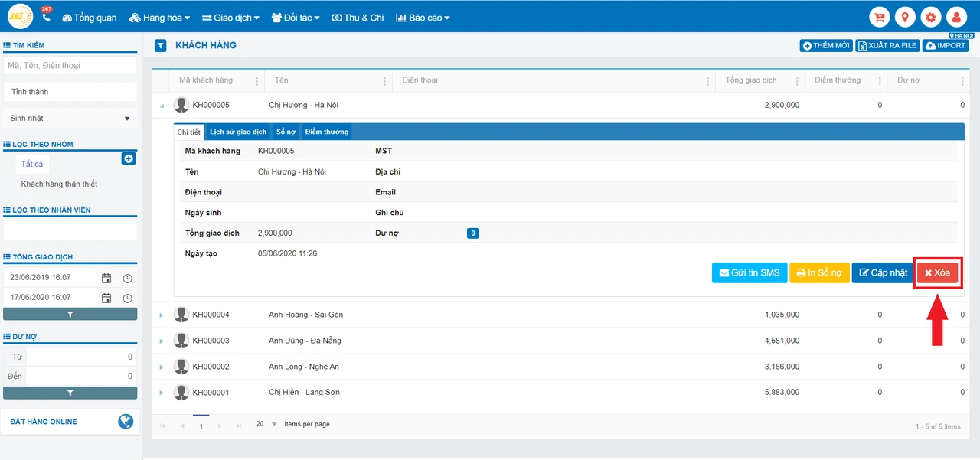Select Tất cả group filter
980x460 pixels.
pos(32,165)
